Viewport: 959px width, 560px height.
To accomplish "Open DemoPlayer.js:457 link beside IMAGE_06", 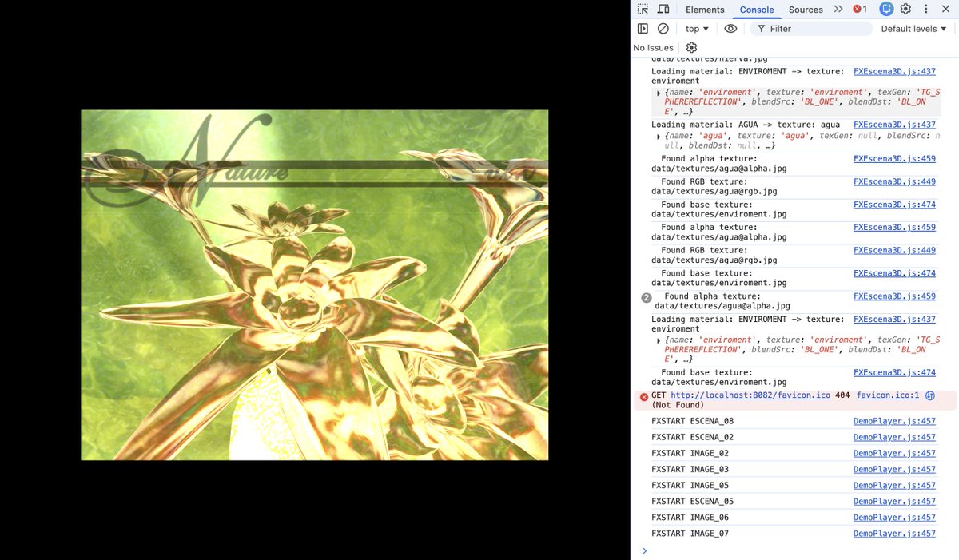I will (894, 518).
